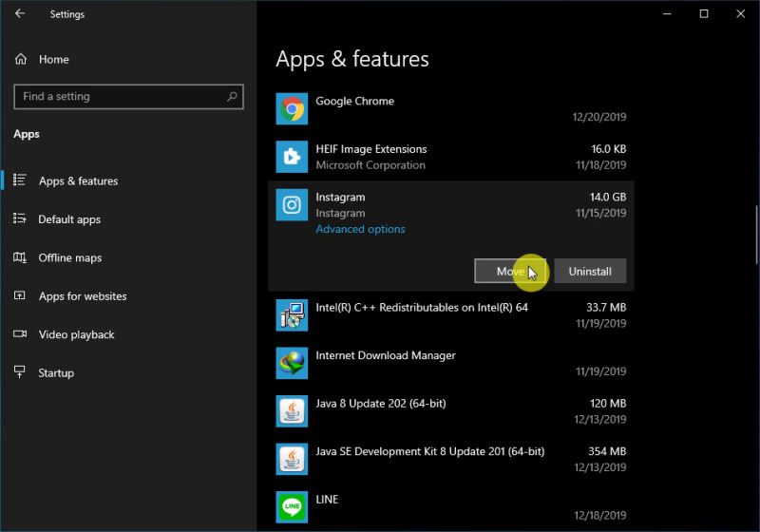The width and height of the screenshot is (760, 532).
Task: Select the Java 8 Update 202 icon
Action: point(292,411)
